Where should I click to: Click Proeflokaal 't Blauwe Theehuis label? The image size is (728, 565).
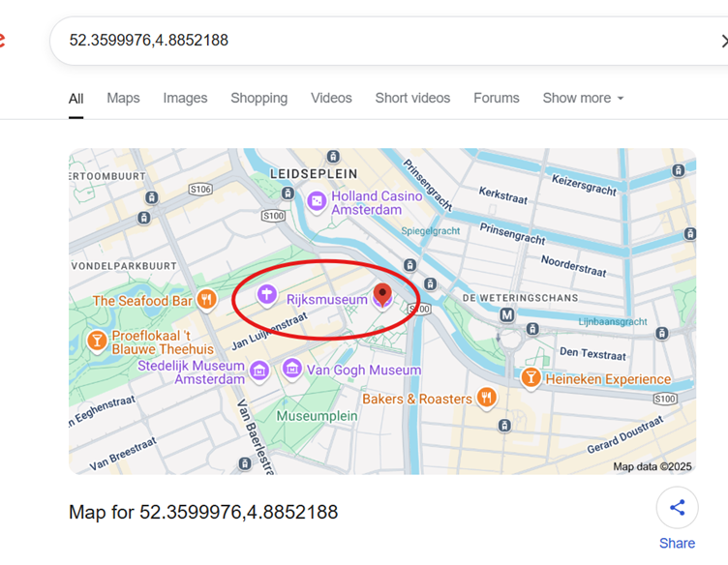pyautogui.click(x=163, y=342)
